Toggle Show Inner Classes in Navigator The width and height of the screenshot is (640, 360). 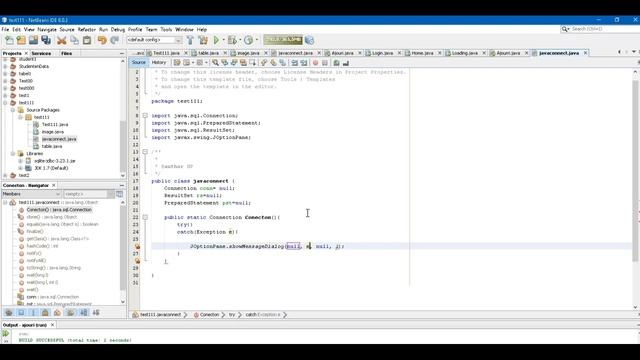tap(58, 313)
